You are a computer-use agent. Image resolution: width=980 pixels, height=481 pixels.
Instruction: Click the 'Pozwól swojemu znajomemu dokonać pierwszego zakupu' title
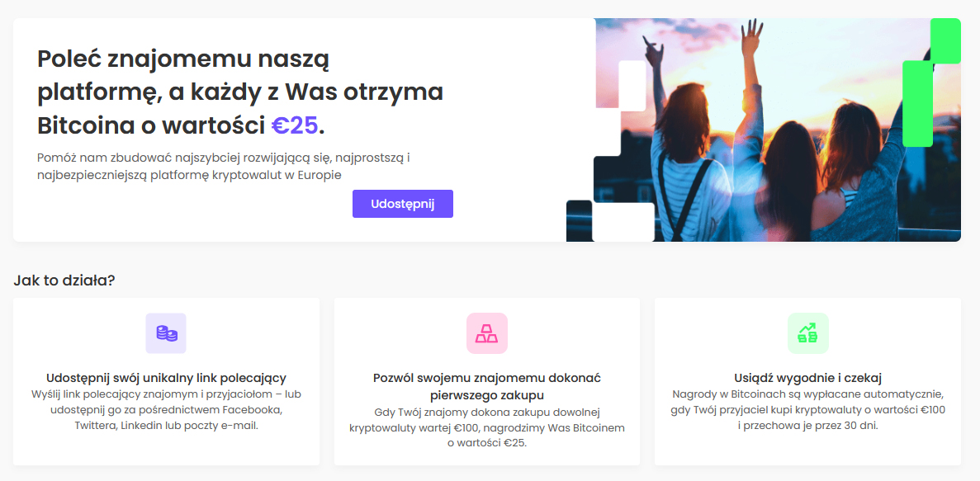point(487,387)
